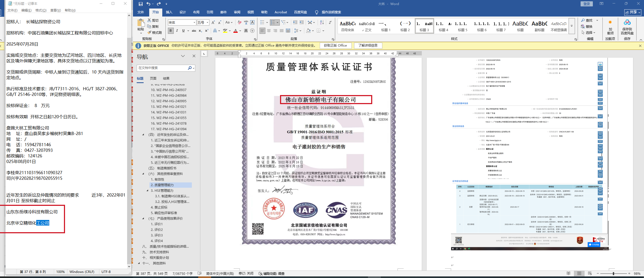The image size is (644, 278).
Task: Show or hide paragraph marks
Action: [330, 23]
